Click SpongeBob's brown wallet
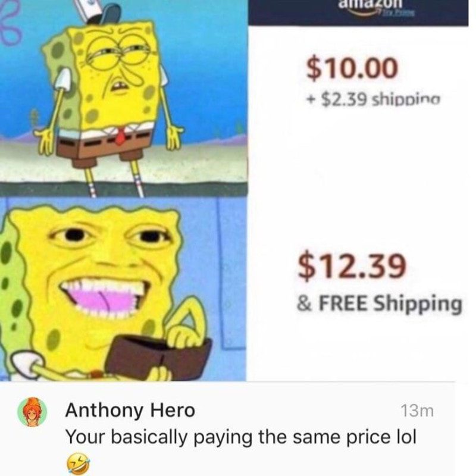The width and height of the screenshot is (476, 476). tap(159, 358)
